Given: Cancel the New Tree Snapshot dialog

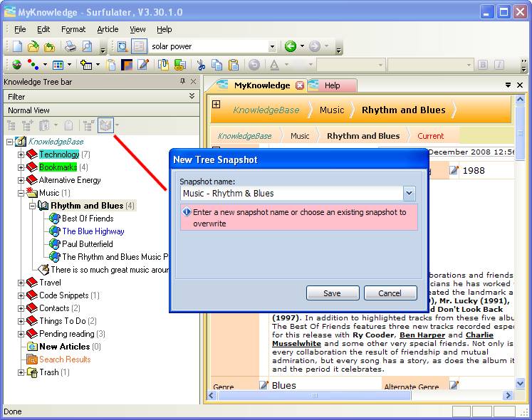Looking at the screenshot, I should (390, 293).
